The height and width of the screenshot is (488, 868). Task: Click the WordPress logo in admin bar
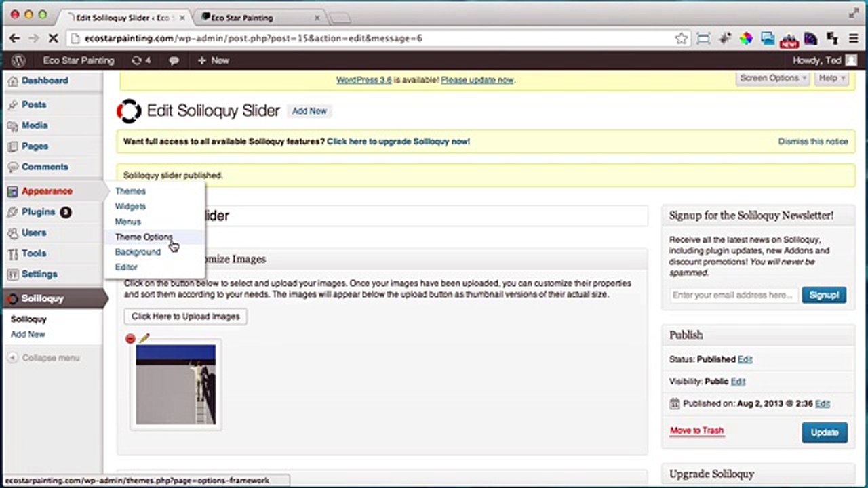(18, 60)
